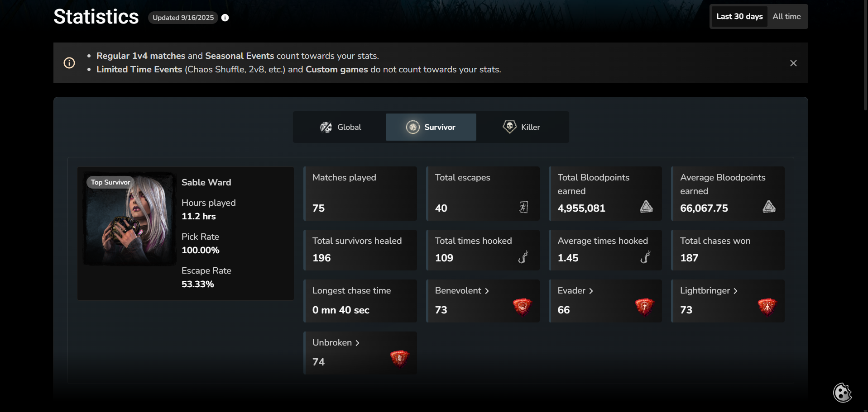Open the Global stats tab

[340, 127]
